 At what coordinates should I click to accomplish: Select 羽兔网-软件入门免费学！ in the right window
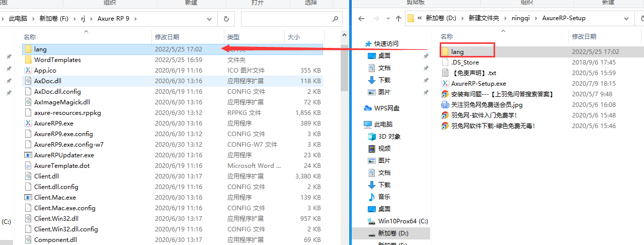(484, 115)
